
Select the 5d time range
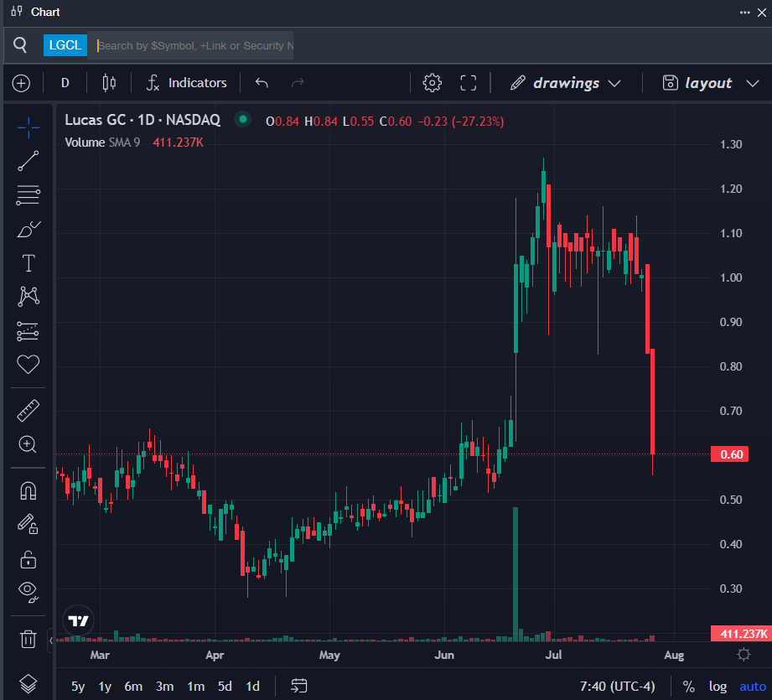click(x=225, y=687)
